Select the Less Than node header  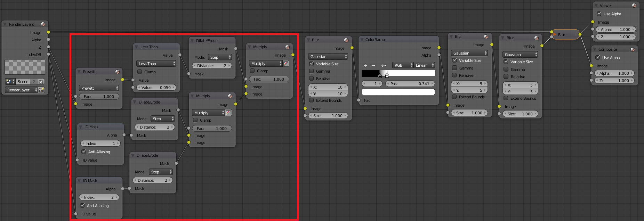(x=156, y=47)
